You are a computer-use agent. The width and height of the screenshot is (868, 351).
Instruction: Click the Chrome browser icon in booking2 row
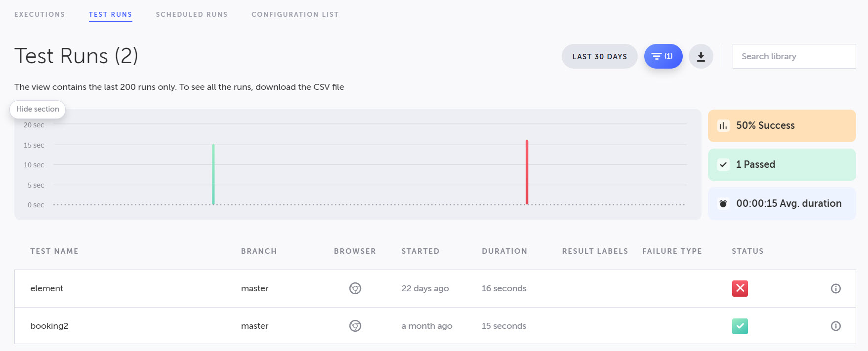tap(355, 326)
